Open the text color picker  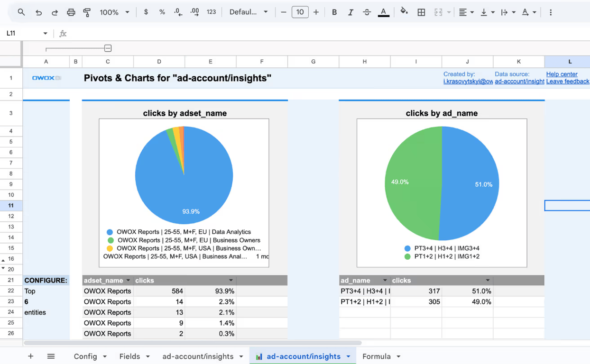coord(384,12)
